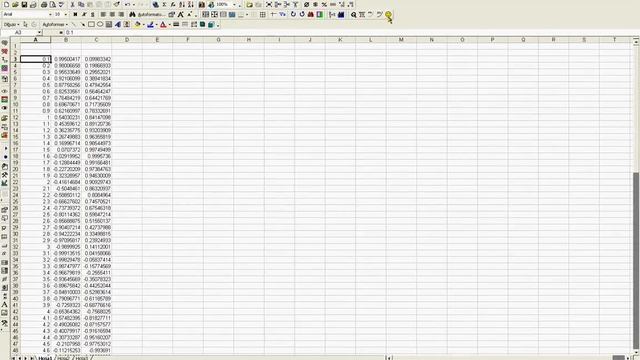640x360 pixels.
Task: Apply Percent Style with the % icon
Action: 324,4
